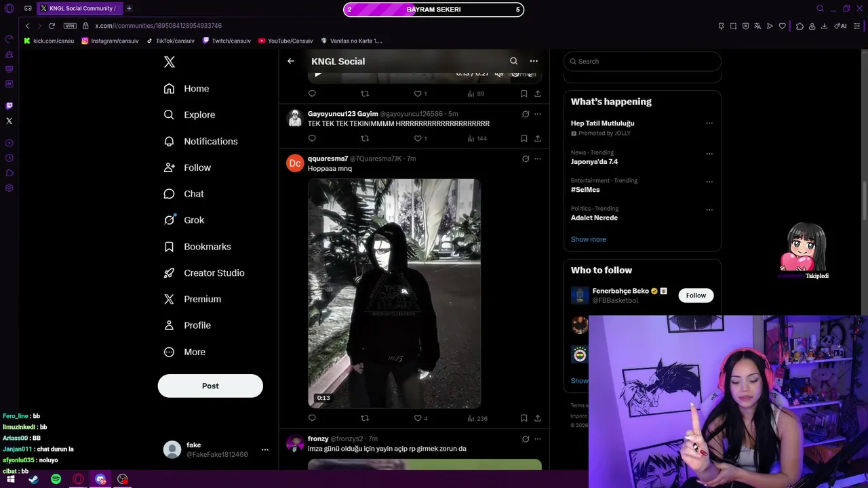
Task: Click the Search input field
Action: (642, 61)
